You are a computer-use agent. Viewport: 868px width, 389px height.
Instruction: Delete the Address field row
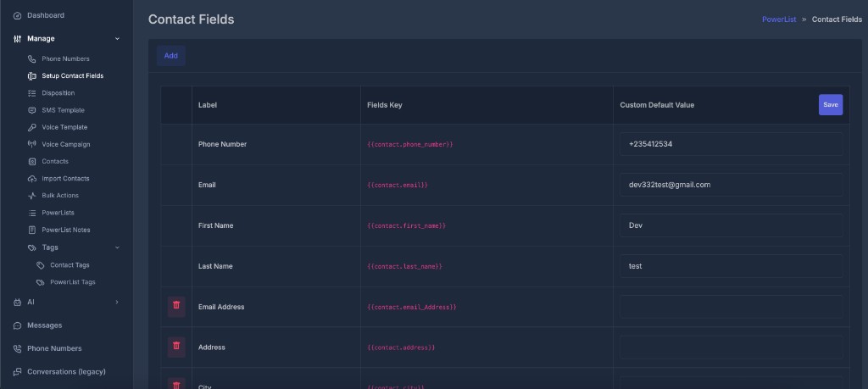[x=176, y=347]
